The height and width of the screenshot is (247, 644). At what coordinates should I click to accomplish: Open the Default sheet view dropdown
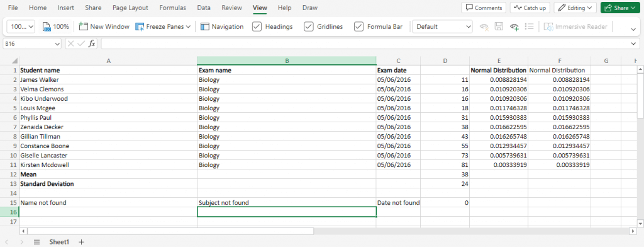[442, 26]
